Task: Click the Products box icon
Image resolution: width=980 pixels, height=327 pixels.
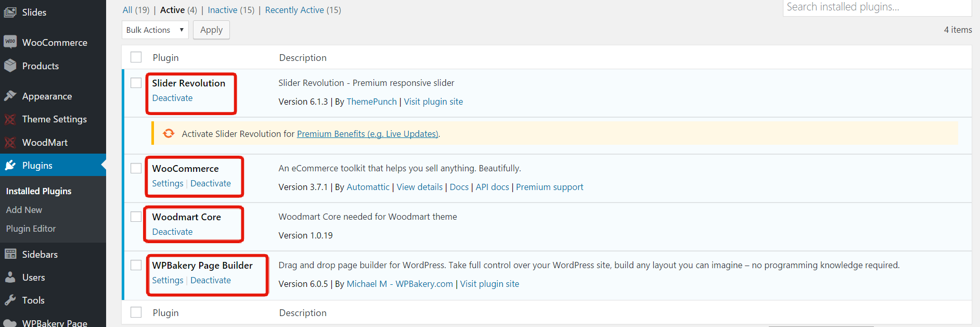Action: click(10, 66)
